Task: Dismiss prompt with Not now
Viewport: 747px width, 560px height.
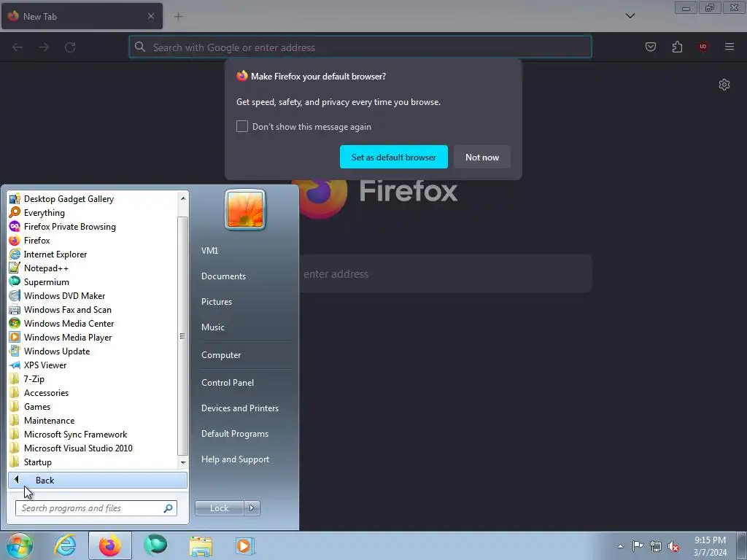Action: 482,157
